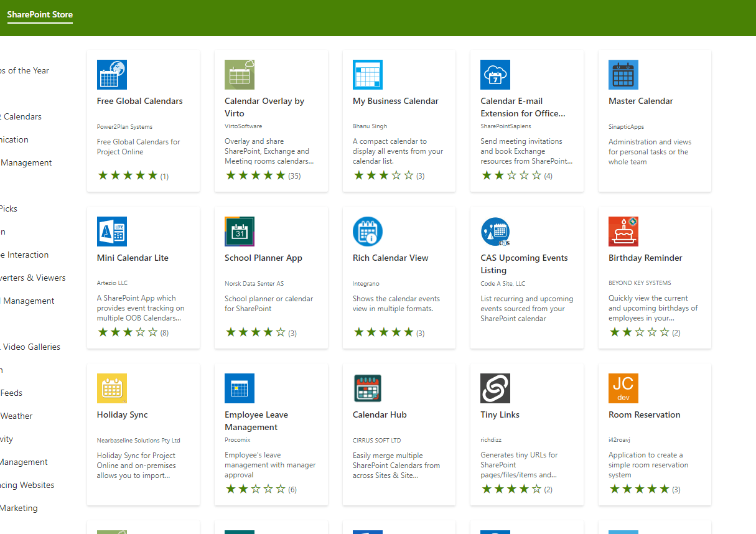Click the Calendar Overlay star rating (35)
Screen dimensions: 756x534
[x=263, y=176]
